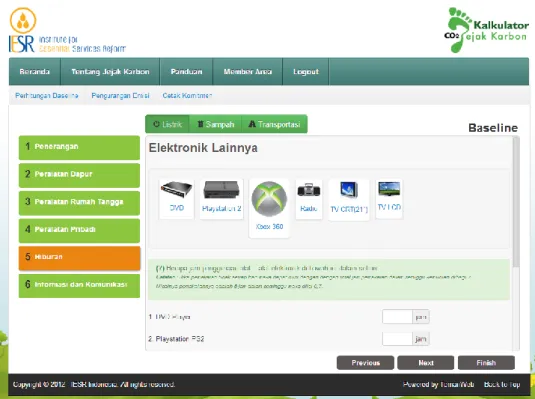The image size is (535, 399).
Task: Follow the Powered by TemanWeb footer link
Action: [x=438, y=385]
